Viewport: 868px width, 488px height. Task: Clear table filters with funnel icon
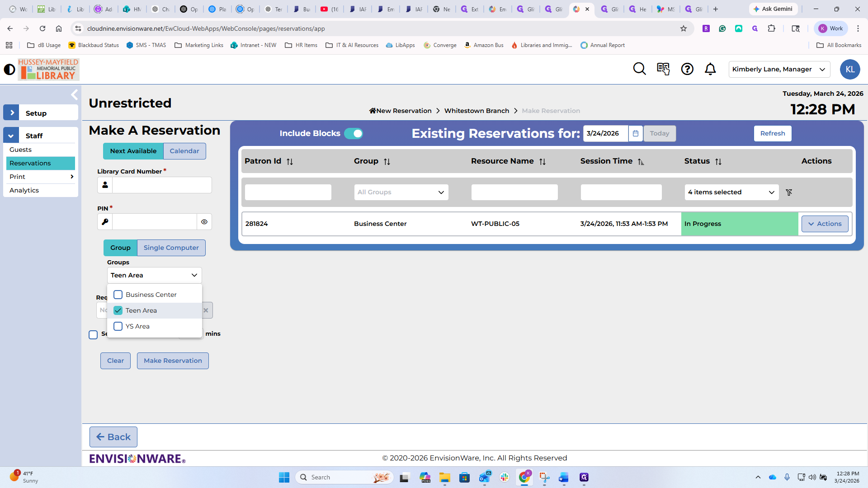(789, 192)
